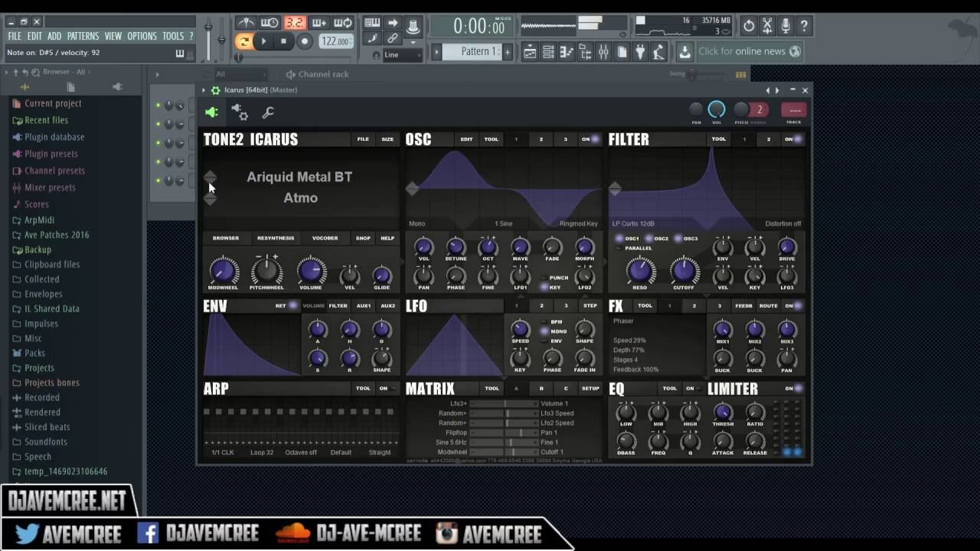The width and height of the screenshot is (980, 551).
Task: Click the Facebook icon in banner
Action: 148,533
